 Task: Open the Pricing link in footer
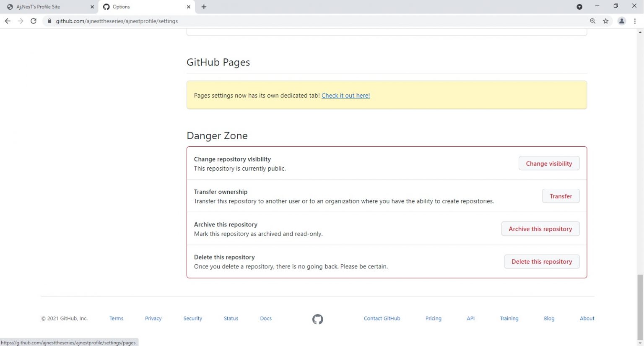(433, 319)
